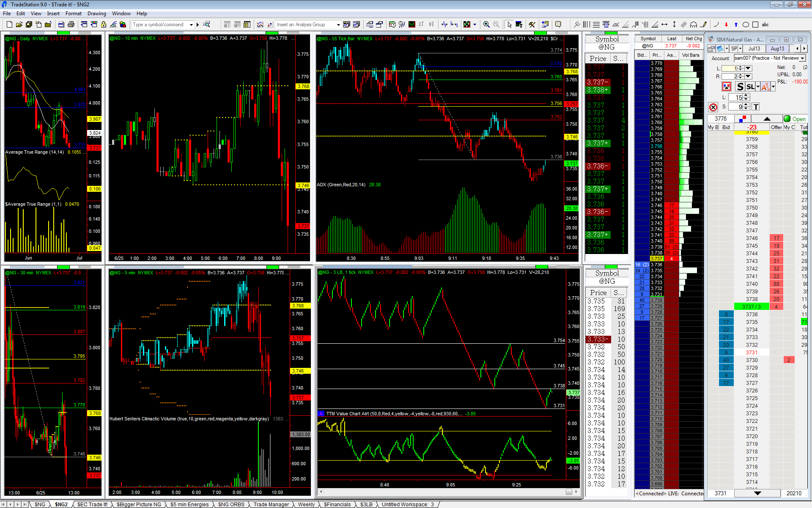Viewport: 812px width, 508px height.
Task: Click the Vol Bars column header
Action: pyautogui.click(x=691, y=55)
